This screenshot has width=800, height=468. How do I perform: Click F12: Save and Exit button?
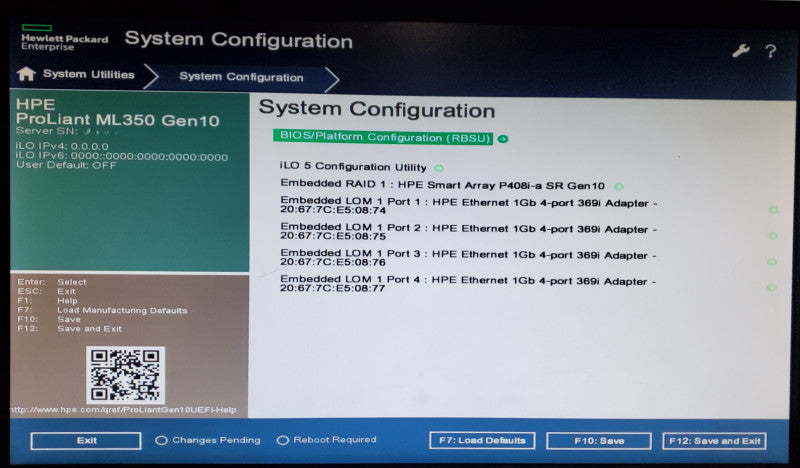[714, 441]
